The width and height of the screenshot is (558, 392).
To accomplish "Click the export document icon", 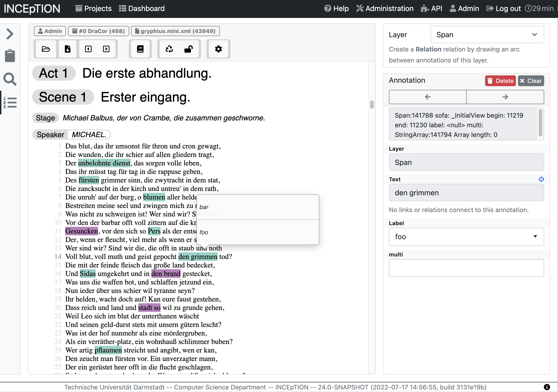I will click(68, 49).
